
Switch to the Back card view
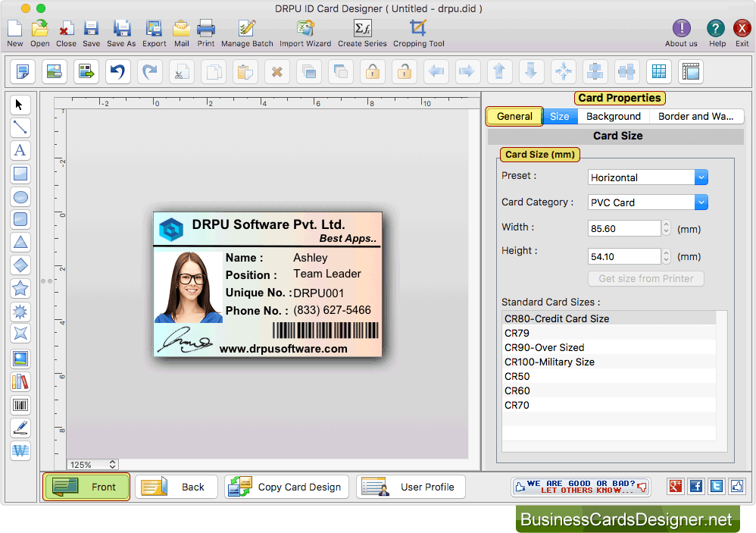coord(176,487)
